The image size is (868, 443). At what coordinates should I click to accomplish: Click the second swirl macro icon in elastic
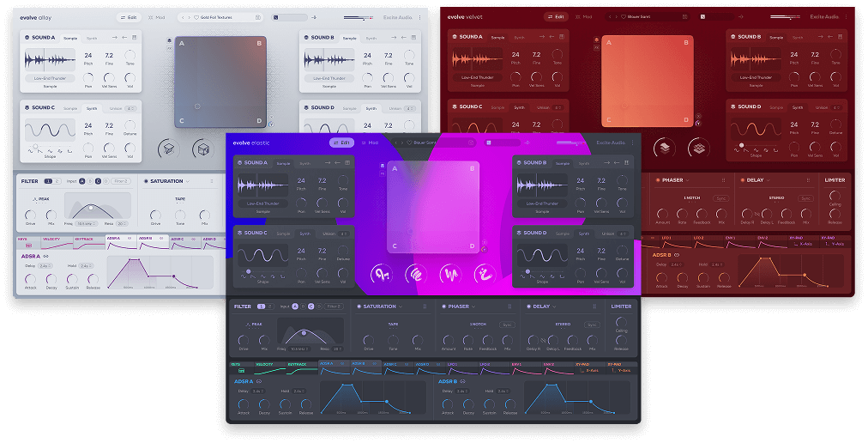tap(416, 274)
